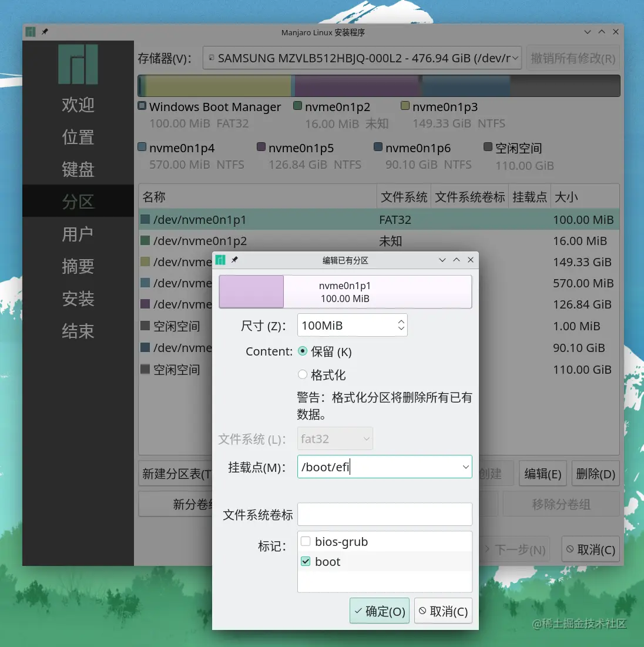Click the pin icon in the installer title bar
644x647 pixels.
click(x=45, y=32)
